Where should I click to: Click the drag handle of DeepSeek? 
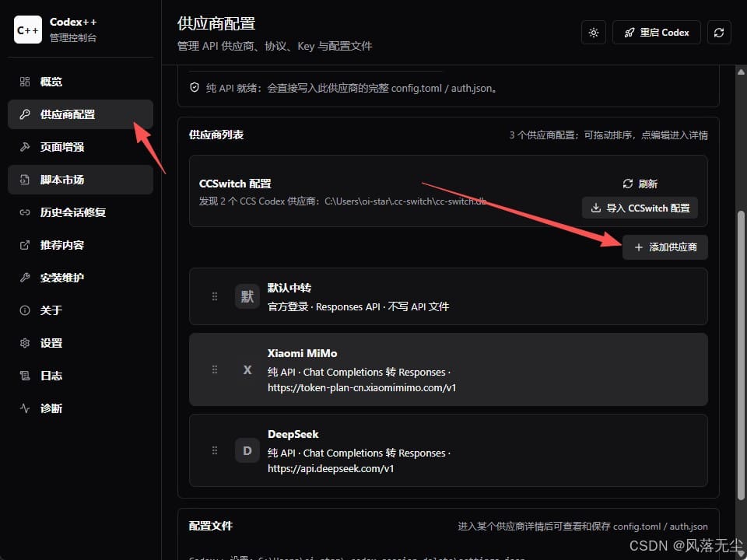(x=215, y=450)
